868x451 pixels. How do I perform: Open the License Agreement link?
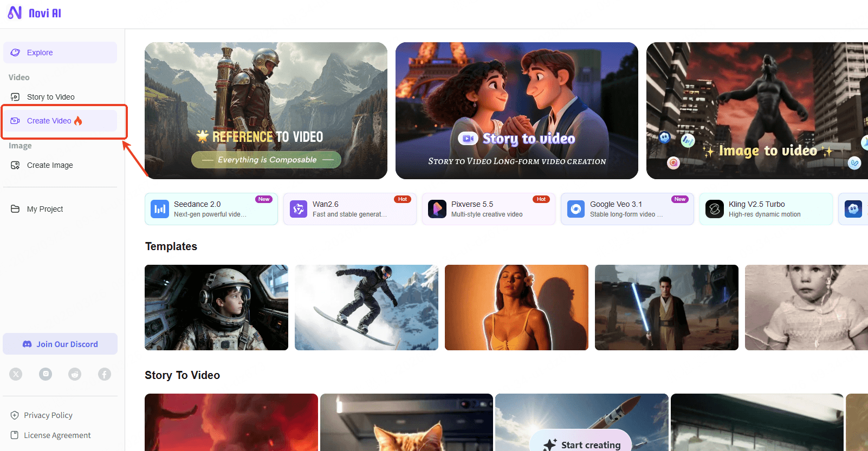[57, 435]
